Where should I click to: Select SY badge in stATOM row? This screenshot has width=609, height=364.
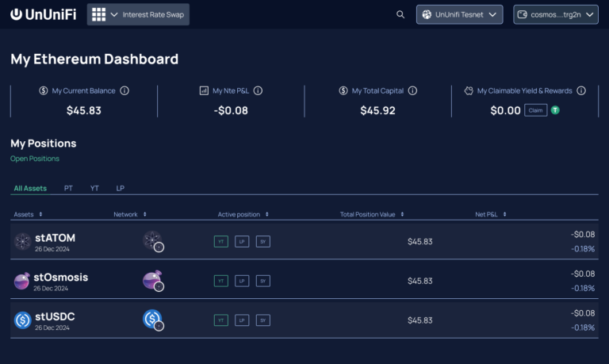pos(263,241)
